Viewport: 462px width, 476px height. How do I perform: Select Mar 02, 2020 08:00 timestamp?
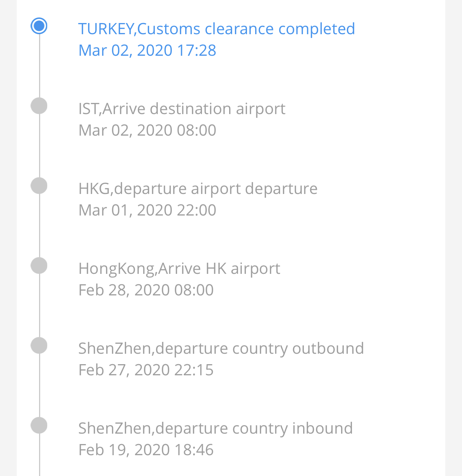tap(147, 130)
